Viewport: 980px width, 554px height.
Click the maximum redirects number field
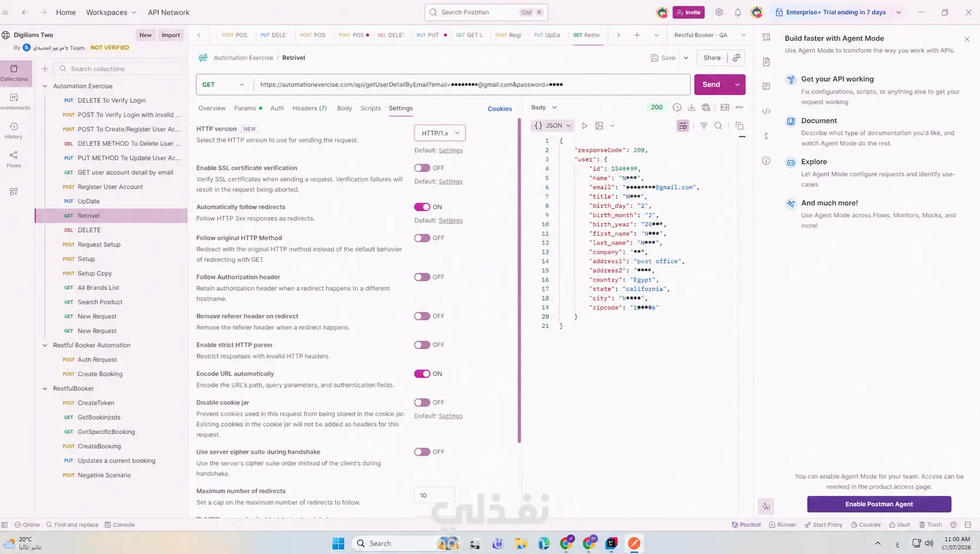pos(434,495)
